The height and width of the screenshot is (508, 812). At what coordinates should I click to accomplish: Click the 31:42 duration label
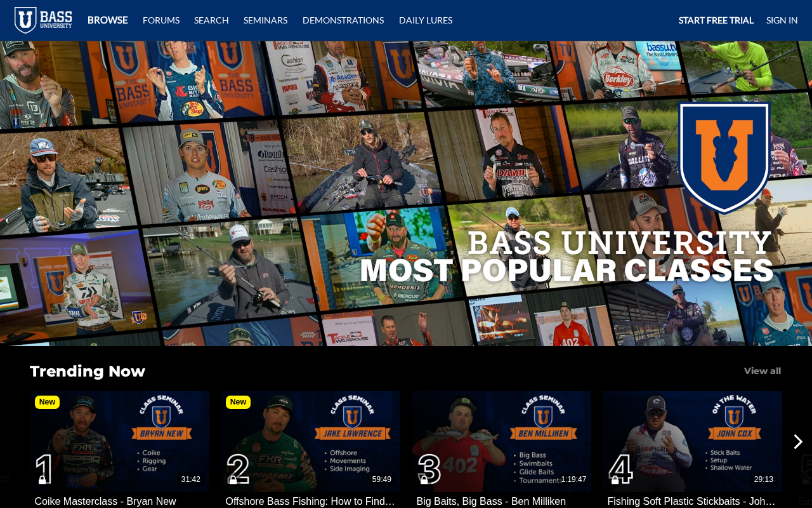coord(191,479)
